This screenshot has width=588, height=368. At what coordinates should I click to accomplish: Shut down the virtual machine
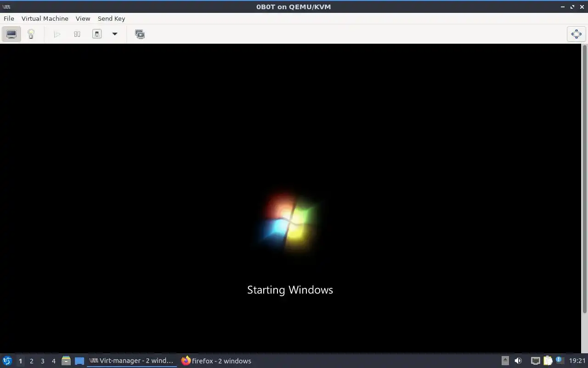[x=97, y=34]
